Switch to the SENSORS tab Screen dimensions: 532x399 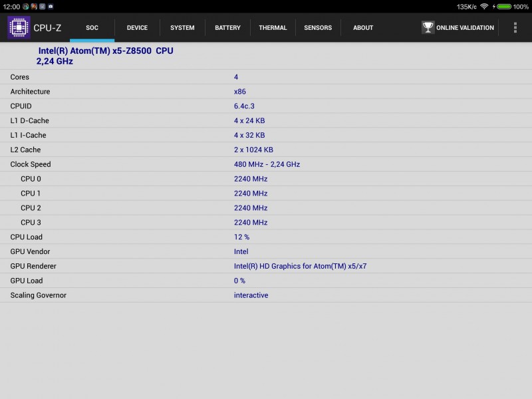tap(318, 28)
